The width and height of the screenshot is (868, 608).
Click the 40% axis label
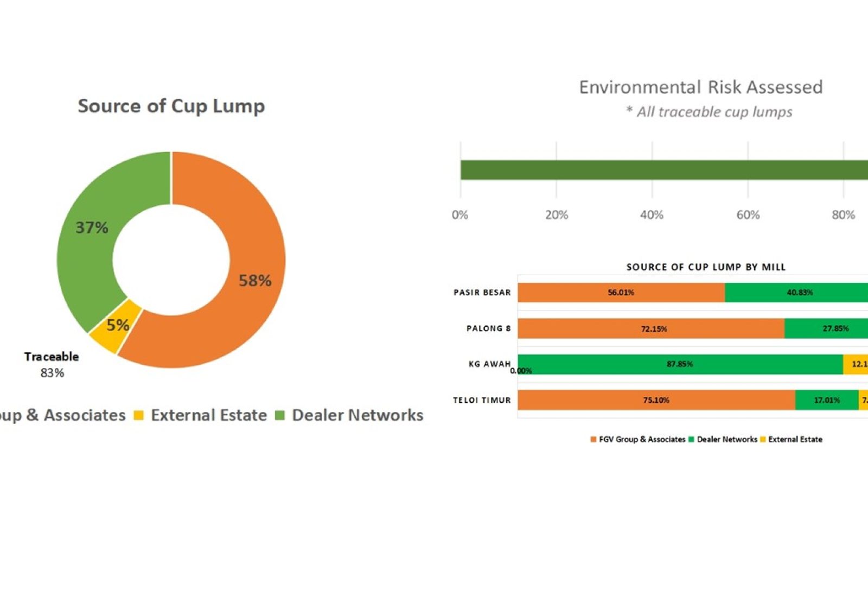tap(652, 215)
